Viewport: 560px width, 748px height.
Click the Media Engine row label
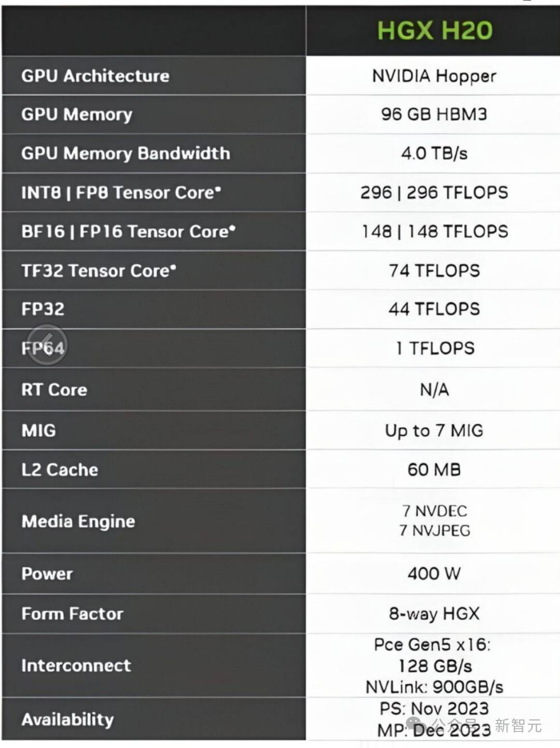(x=78, y=521)
